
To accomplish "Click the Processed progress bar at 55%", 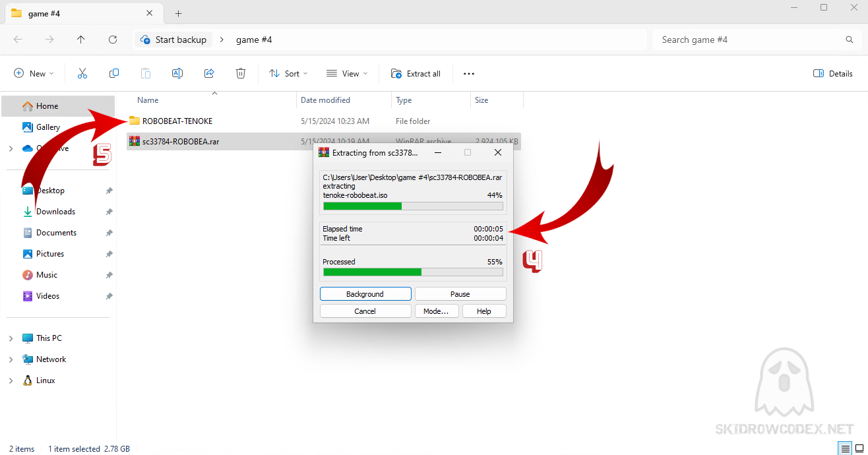I will tap(413, 272).
